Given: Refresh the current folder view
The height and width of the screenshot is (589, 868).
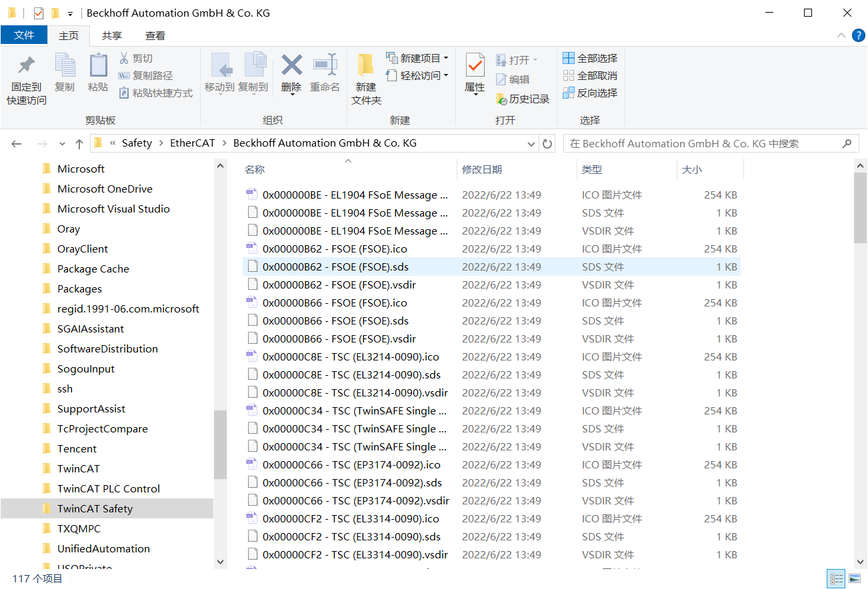Looking at the screenshot, I should pos(547,143).
